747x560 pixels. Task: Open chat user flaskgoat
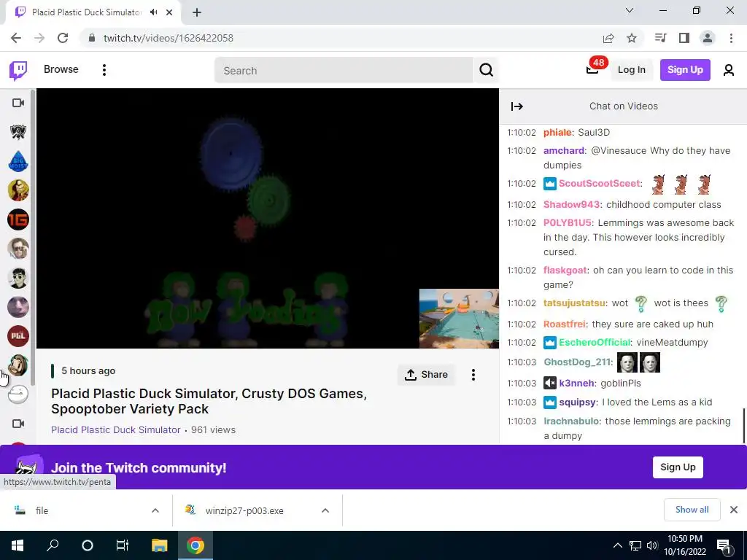tap(565, 271)
